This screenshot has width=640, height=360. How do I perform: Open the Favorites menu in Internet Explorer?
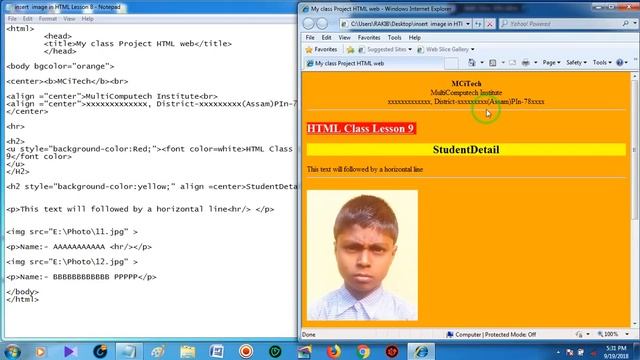pyautogui.click(x=369, y=38)
